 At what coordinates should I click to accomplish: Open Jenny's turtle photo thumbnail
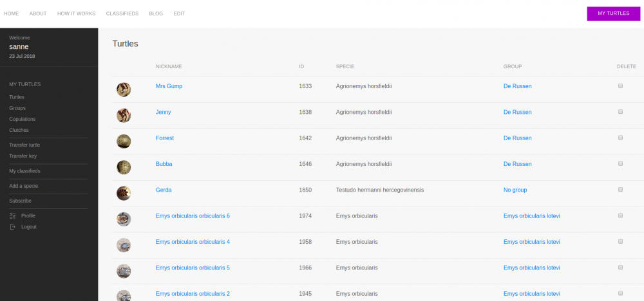coord(124,115)
